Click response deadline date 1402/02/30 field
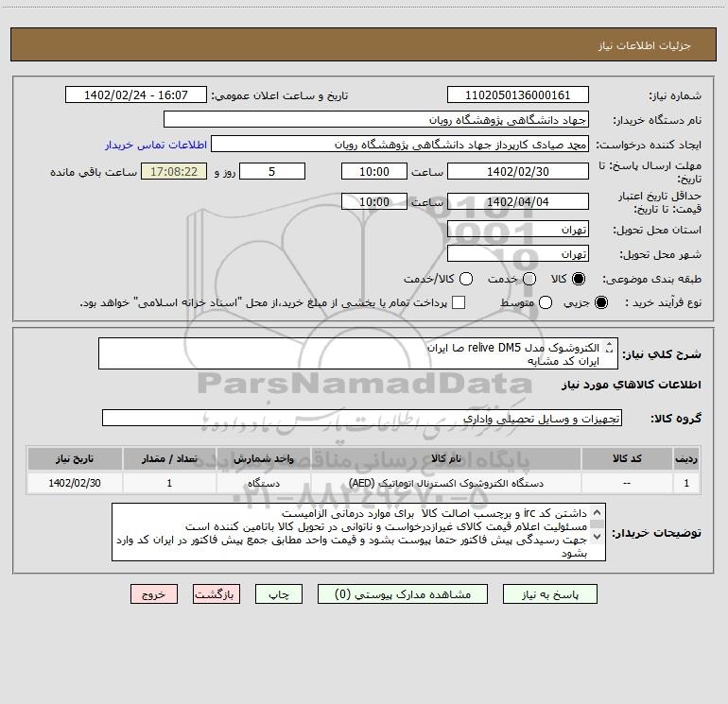Screen dimensions: 728x704 point(518,171)
